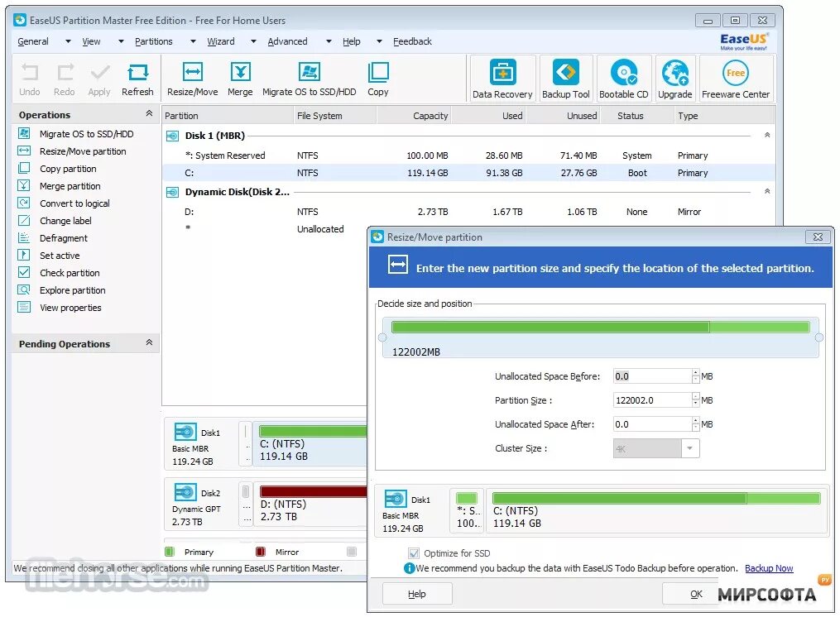Toggle the Optimize for SSD checkbox
The height and width of the screenshot is (617, 840).
coord(413,553)
